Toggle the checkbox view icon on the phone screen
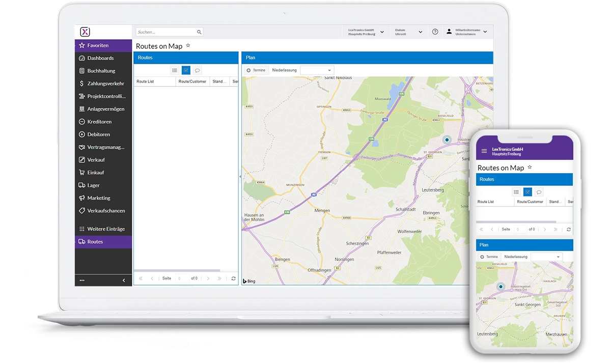The width and height of the screenshot is (611, 364). (x=527, y=191)
